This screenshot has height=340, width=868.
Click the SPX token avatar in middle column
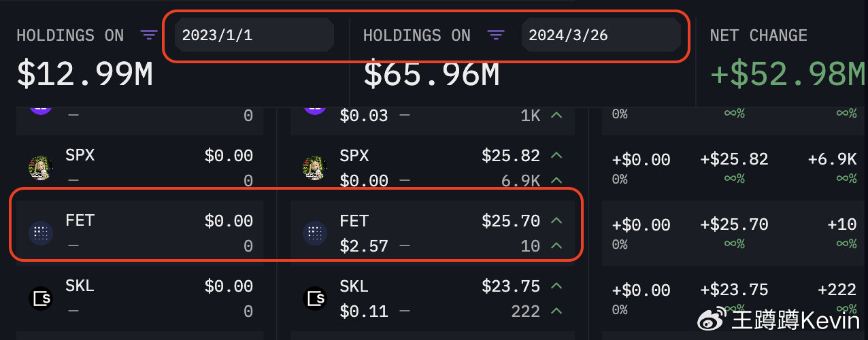click(314, 167)
